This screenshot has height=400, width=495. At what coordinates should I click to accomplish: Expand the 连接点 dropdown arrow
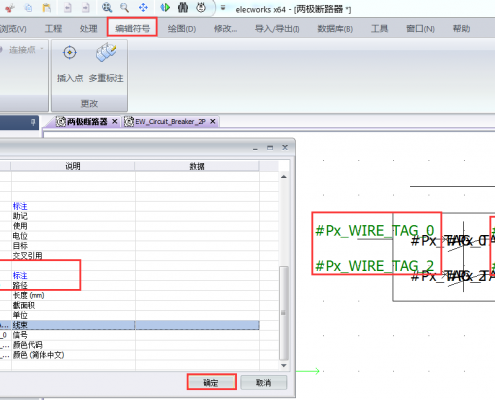point(42,49)
